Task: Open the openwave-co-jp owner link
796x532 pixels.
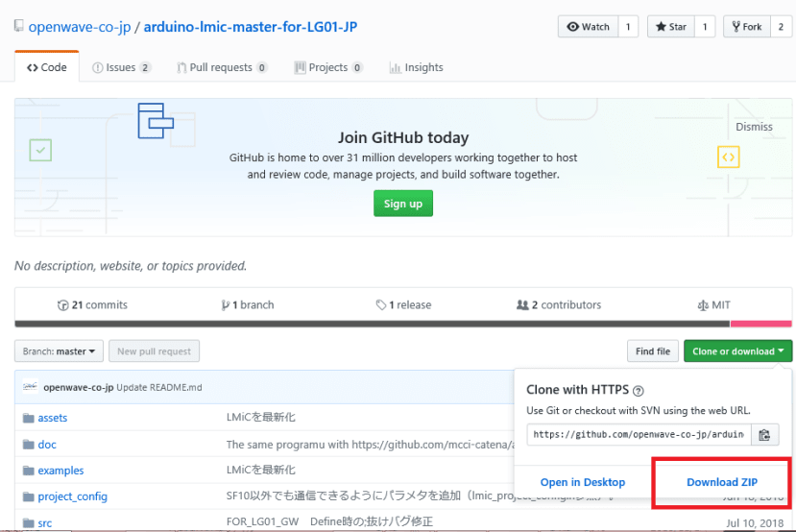Action: 80,27
